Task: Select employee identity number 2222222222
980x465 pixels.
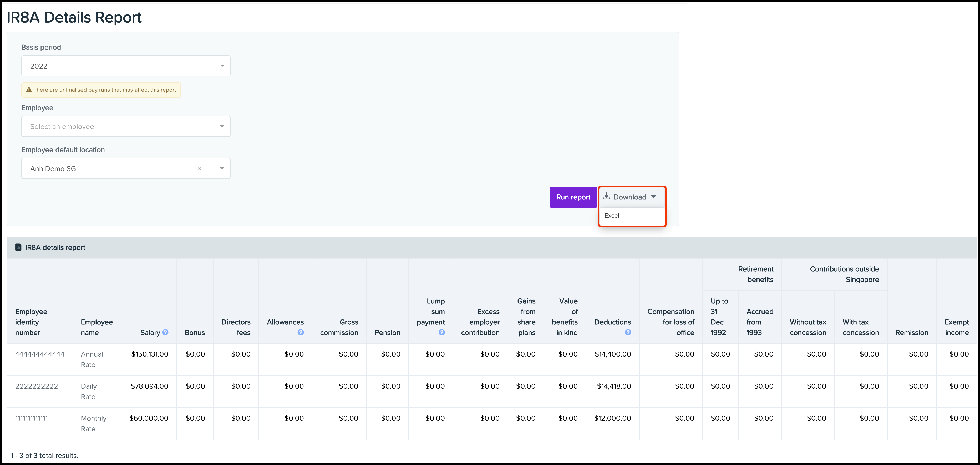Action: pos(37,386)
